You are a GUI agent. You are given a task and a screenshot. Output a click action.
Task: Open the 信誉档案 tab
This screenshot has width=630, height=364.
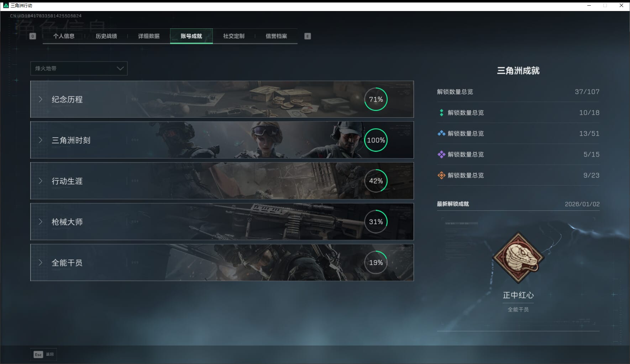pyautogui.click(x=276, y=36)
